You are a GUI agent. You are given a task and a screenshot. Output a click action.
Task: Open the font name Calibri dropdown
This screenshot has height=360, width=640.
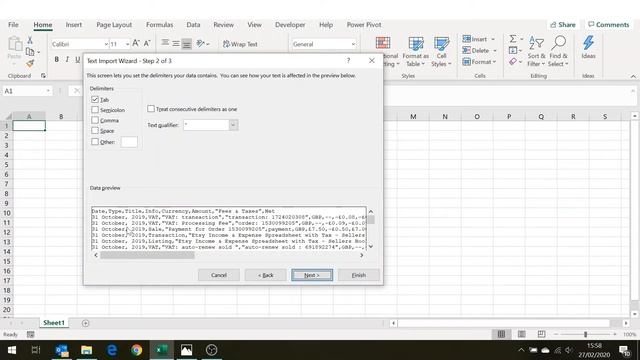[106, 44]
